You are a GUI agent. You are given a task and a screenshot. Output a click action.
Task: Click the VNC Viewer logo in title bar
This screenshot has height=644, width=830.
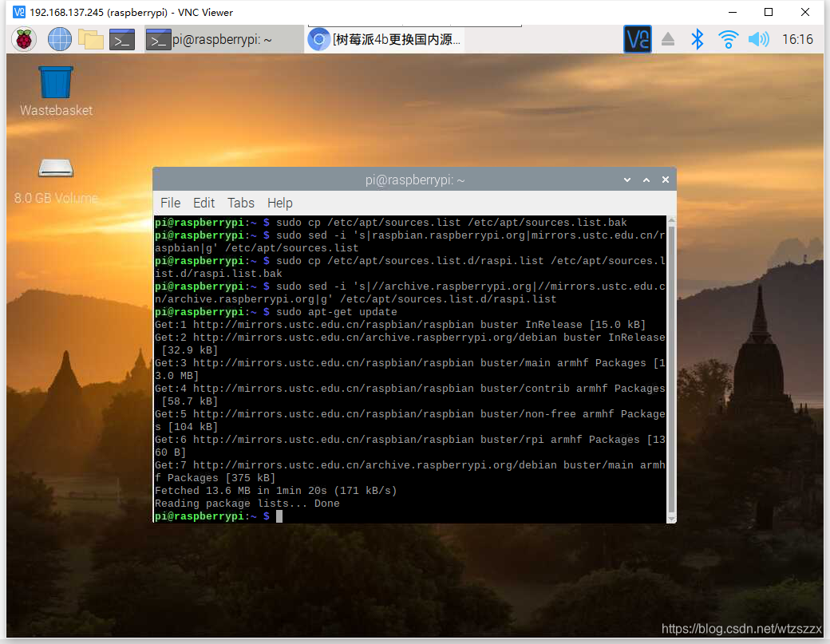[19, 12]
